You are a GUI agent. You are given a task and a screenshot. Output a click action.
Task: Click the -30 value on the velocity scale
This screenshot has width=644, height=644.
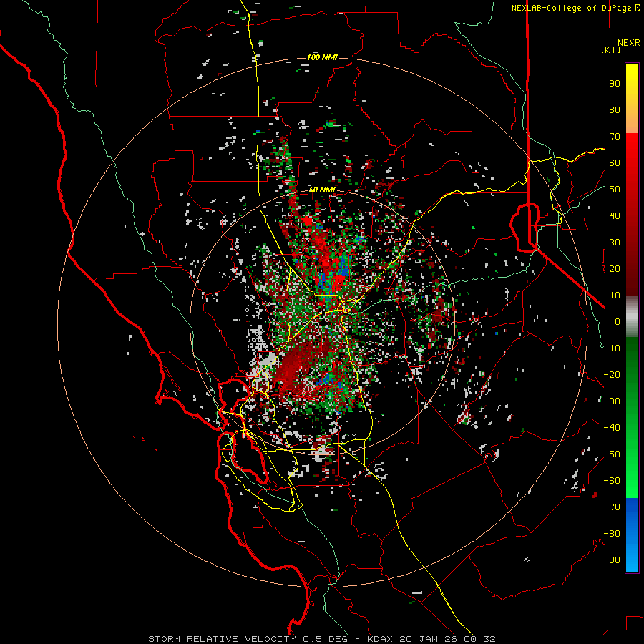[x=612, y=401]
